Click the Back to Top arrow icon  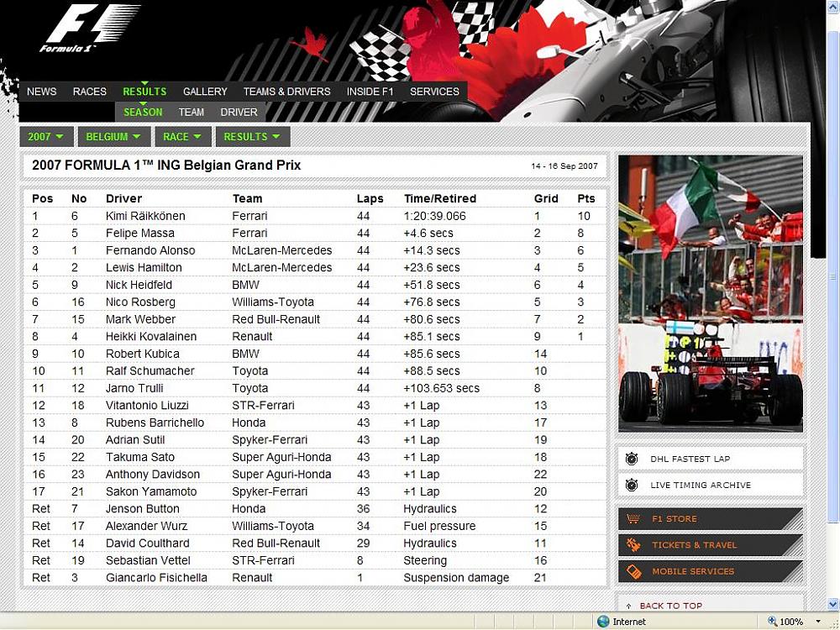coord(629,606)
